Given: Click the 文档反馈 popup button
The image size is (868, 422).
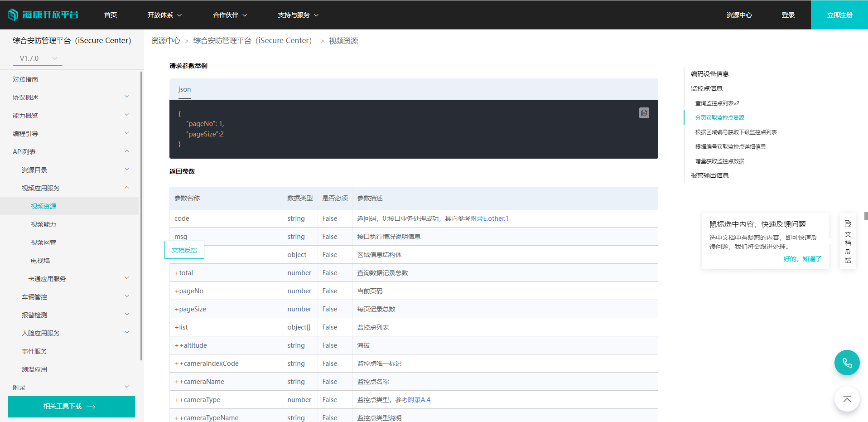Looking at the screenshot, I should (184, 250).
